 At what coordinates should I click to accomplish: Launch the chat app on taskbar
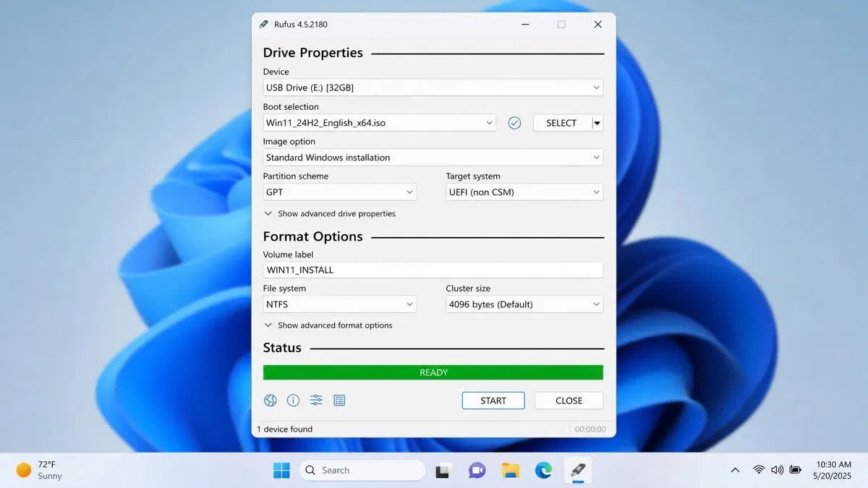[x=477, y=471]
